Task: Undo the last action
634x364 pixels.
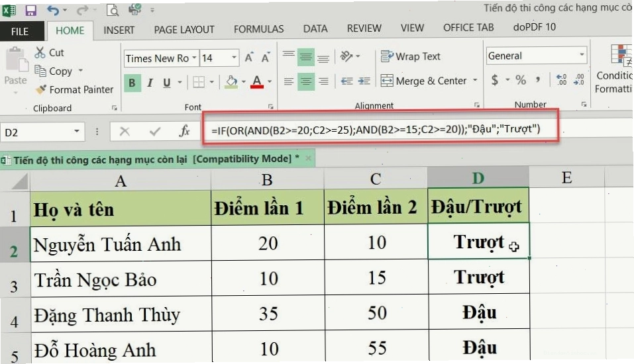Action: pyautogui.click(x=53, y=10)
